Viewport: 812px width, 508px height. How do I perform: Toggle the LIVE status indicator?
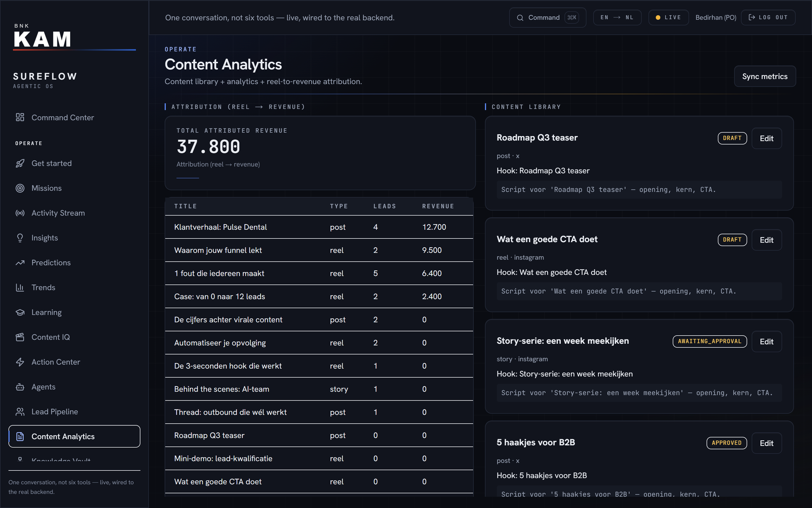669,17
